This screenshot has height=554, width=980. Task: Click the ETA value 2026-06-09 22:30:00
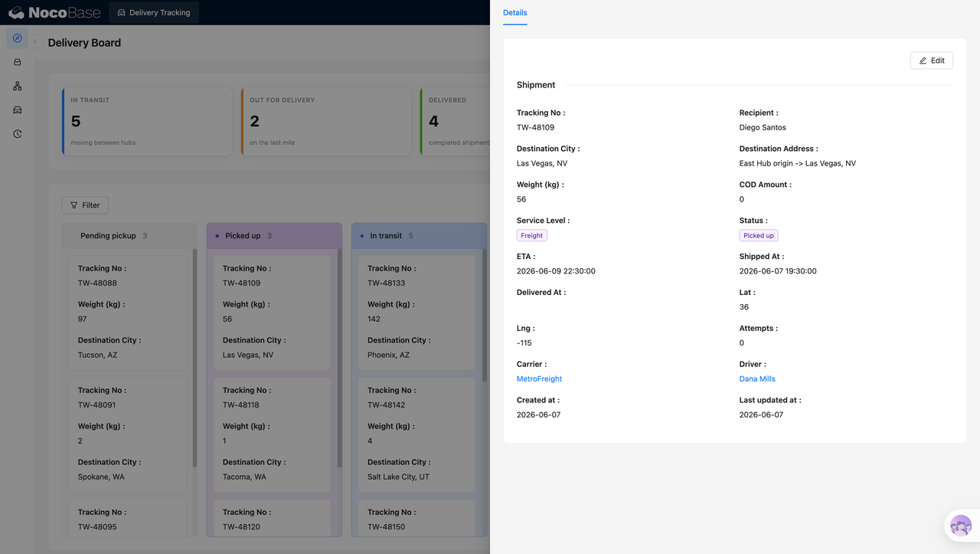tap(556, 271)
